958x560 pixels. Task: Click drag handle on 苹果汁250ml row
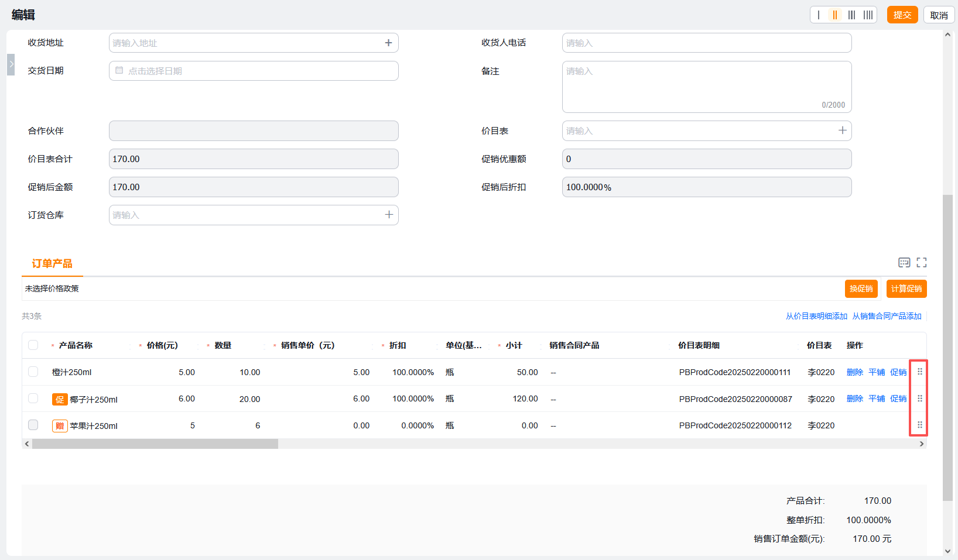(919, 425)
